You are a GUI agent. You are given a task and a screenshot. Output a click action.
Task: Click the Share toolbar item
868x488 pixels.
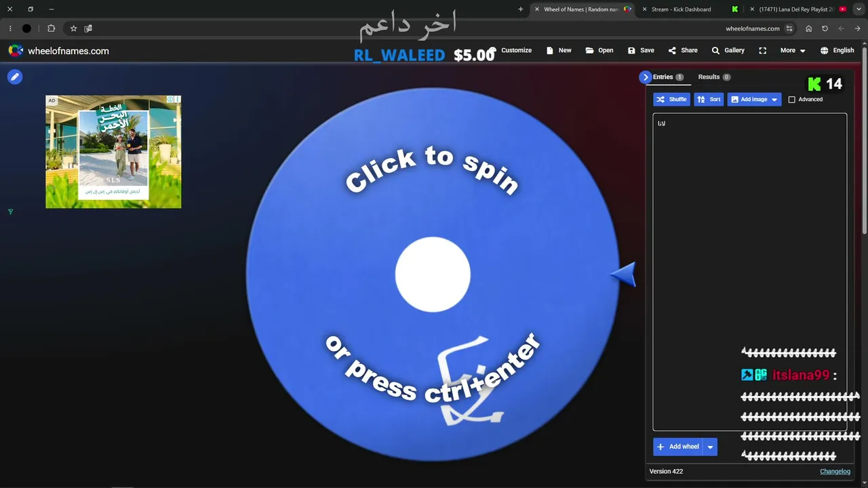(683, 50)
